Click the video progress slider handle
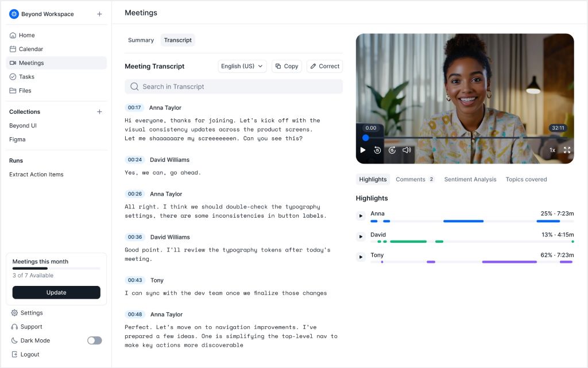The width and height of the screenshot is (588, 368). click(366, 138)
